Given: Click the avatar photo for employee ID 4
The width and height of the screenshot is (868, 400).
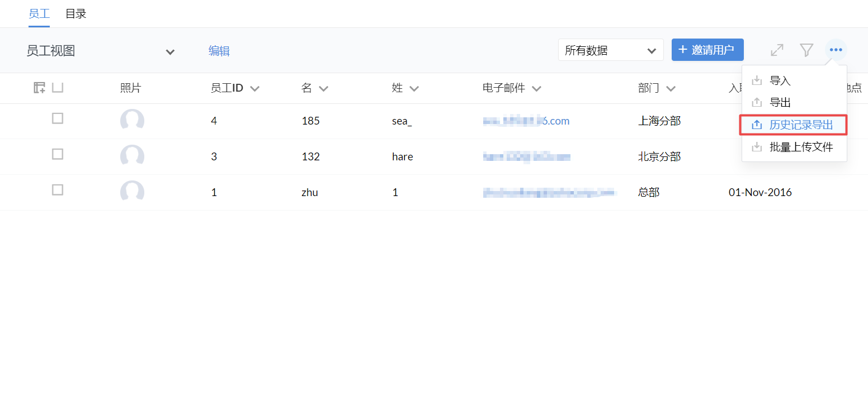Looking at the screenshot, I should tap(132, 120).
